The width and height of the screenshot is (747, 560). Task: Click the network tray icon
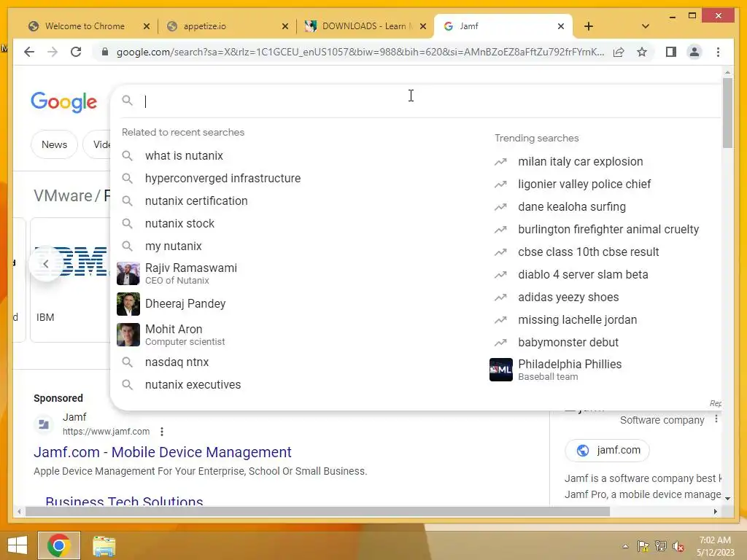[x=660, y=546]
